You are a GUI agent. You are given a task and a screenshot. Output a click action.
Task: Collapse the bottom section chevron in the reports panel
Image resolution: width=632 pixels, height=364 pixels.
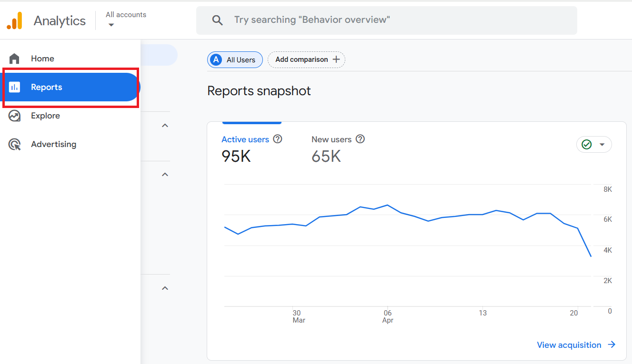(165, 288)
